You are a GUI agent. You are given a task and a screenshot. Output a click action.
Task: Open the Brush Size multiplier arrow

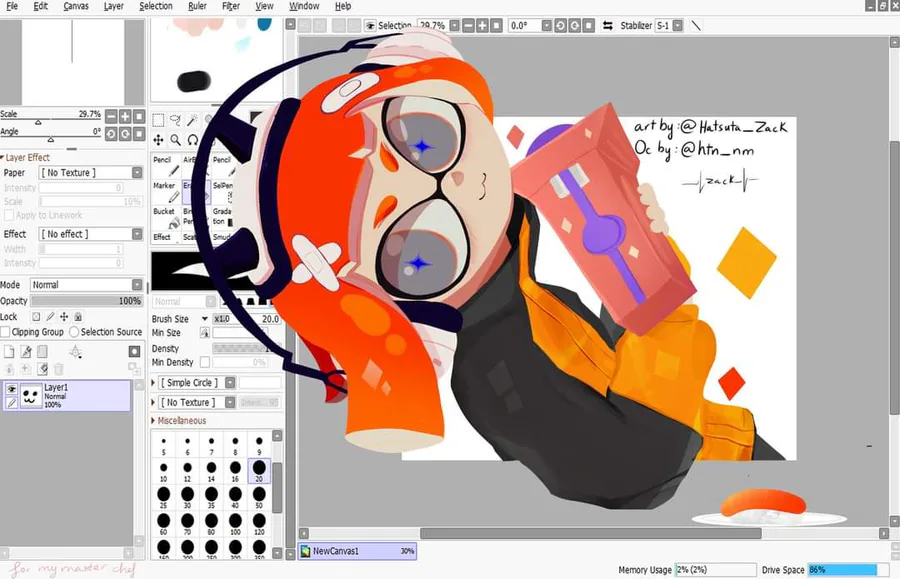pyautogui.click(x=204, y=318)
